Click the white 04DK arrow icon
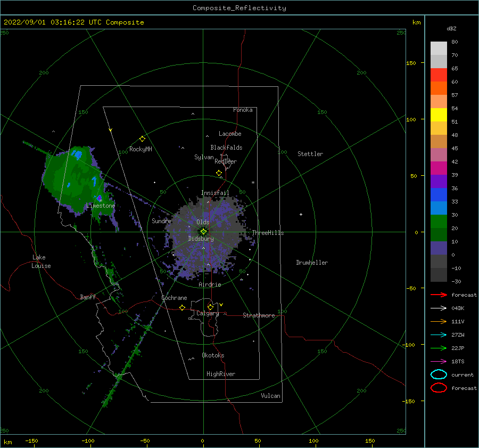Screen dimensions: 479x448 [439, 308]
